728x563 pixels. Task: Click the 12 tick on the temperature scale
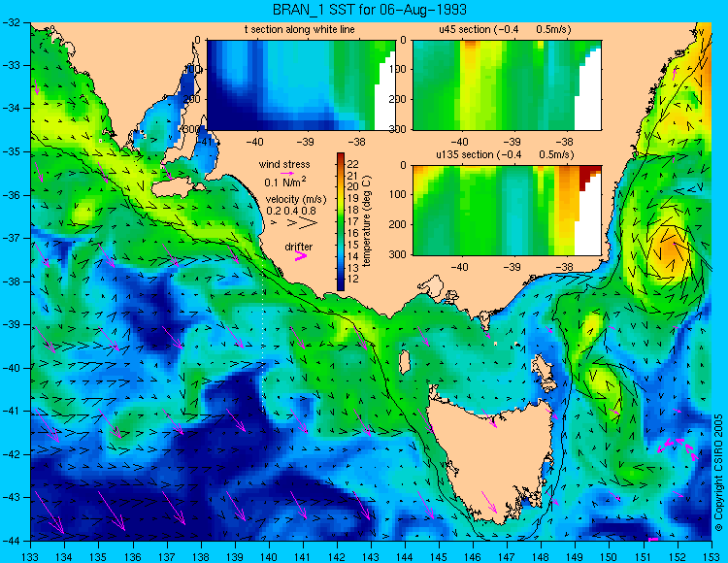pos(353,279)
